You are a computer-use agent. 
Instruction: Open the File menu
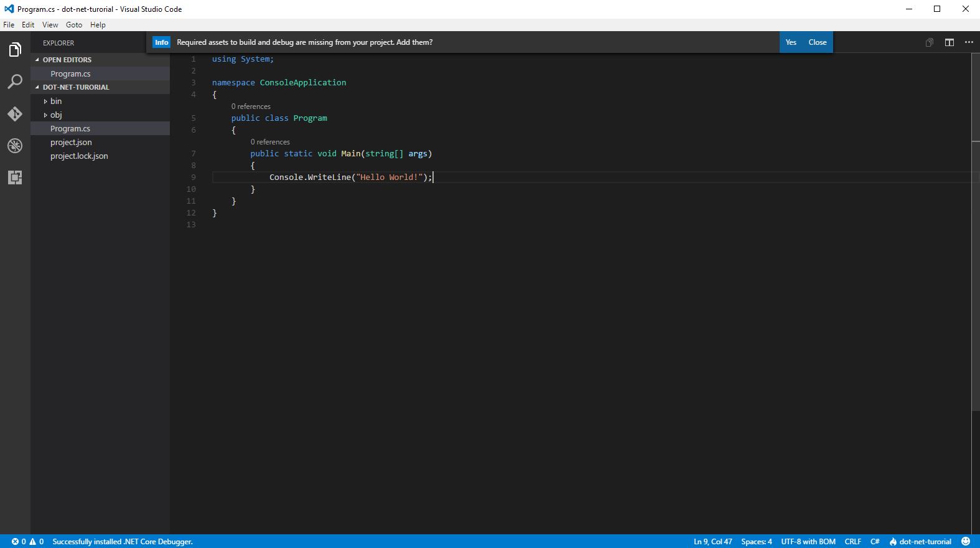[9, 25]
